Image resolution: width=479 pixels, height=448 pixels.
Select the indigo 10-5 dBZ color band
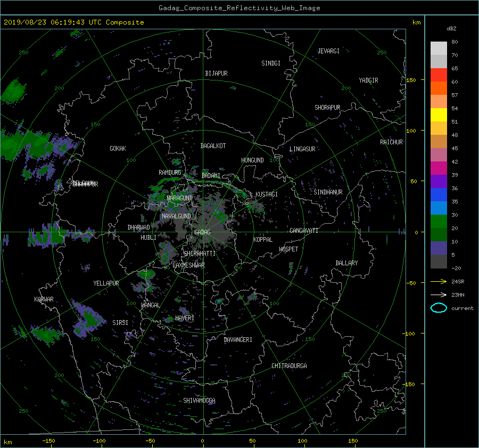(439, 248)
